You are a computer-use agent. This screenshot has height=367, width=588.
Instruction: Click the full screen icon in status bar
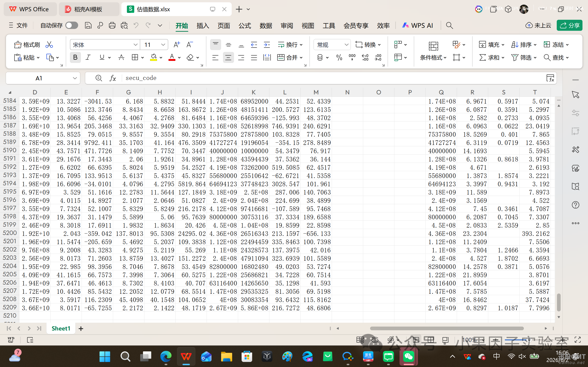point(578,340)
